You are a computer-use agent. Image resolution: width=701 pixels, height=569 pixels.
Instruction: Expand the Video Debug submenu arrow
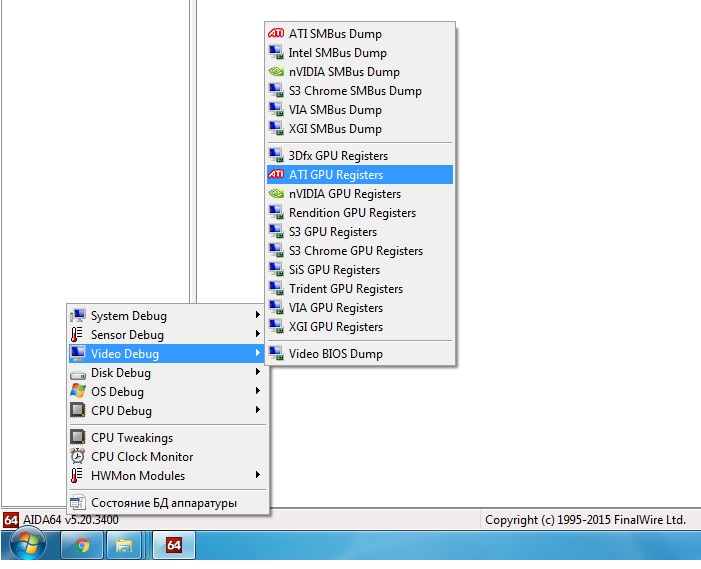258,353
